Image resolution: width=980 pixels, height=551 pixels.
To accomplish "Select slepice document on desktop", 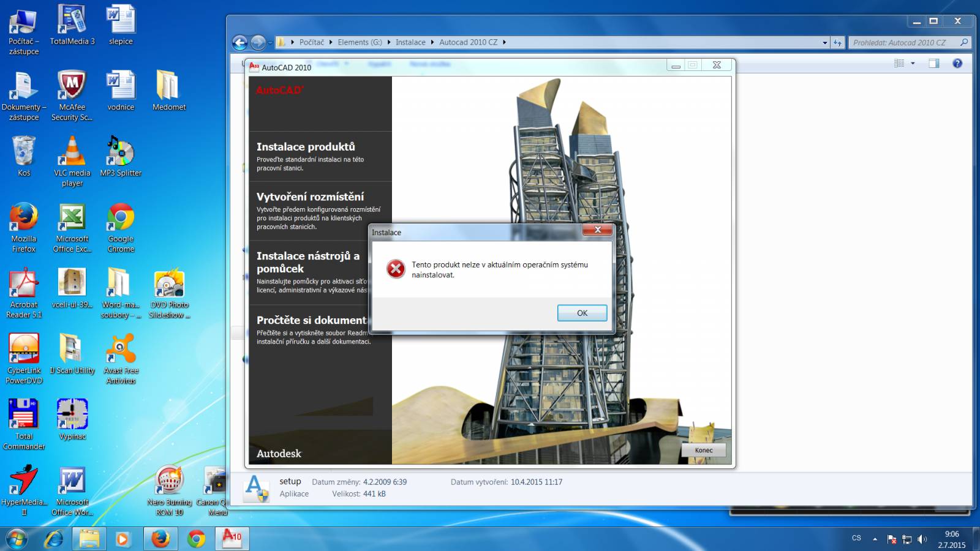I will tap(121, 26).
